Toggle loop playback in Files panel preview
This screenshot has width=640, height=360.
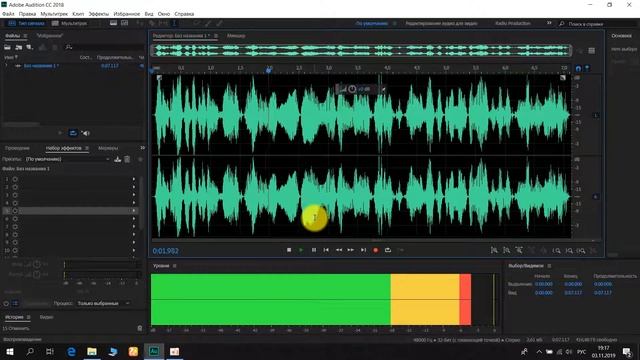(73, 133)
